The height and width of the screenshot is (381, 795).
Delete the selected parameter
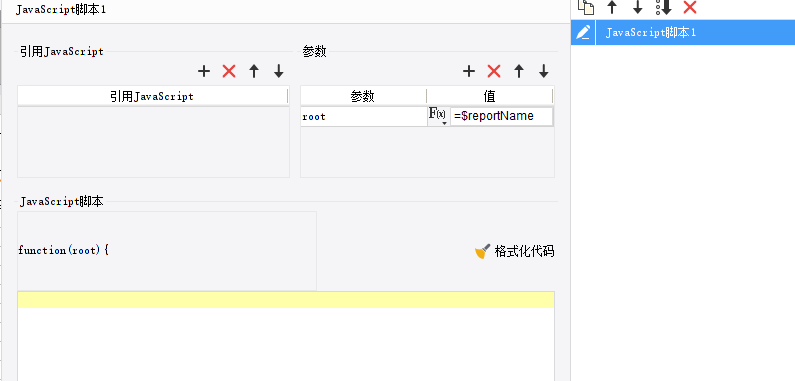pyautogui.click(x=494, y=71)
